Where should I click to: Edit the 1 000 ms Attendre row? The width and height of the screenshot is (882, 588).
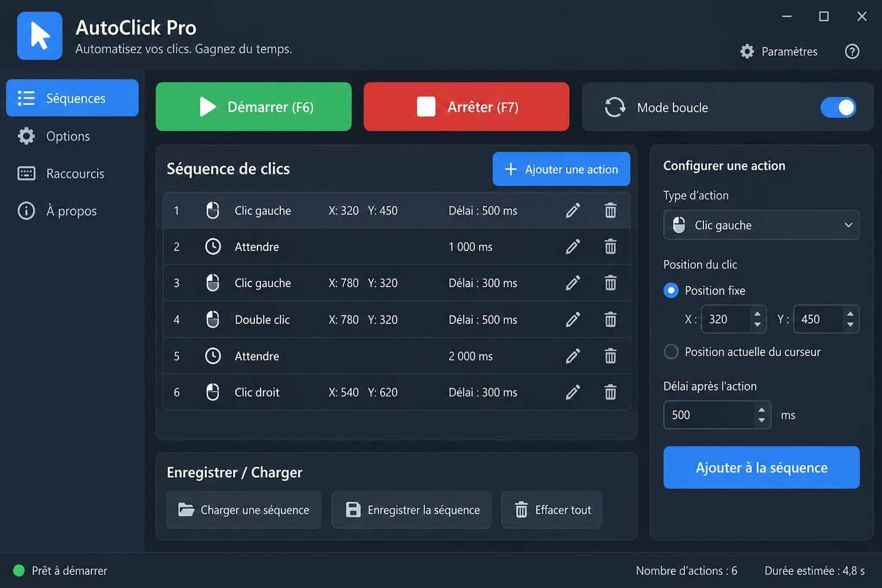(572, 247)
